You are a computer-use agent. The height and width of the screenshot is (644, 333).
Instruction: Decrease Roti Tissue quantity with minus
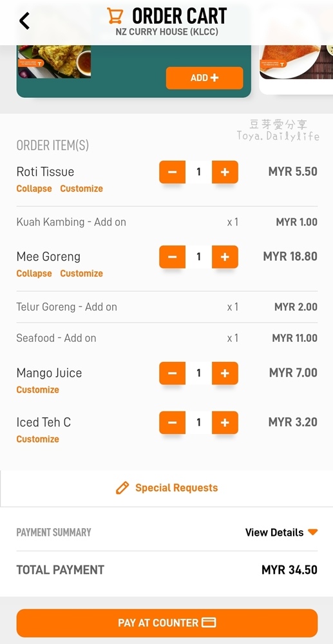tap(172, 172)
